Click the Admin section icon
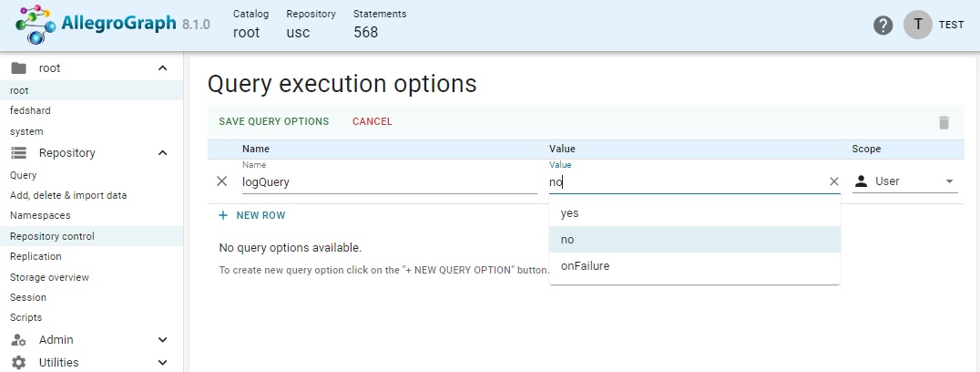Screen dimensions: 980x372 pos(18,340)
